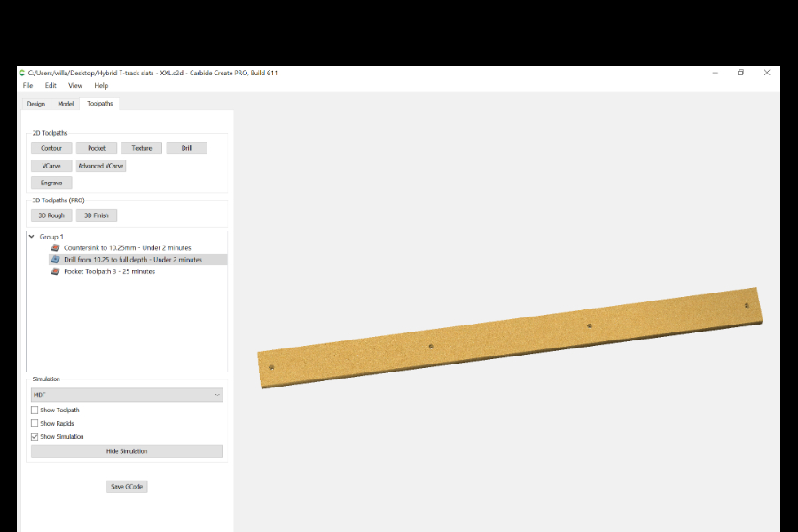Screen dimensions: 798x532
Task: Create a Texture toolpath
Action: click(142, 148)
